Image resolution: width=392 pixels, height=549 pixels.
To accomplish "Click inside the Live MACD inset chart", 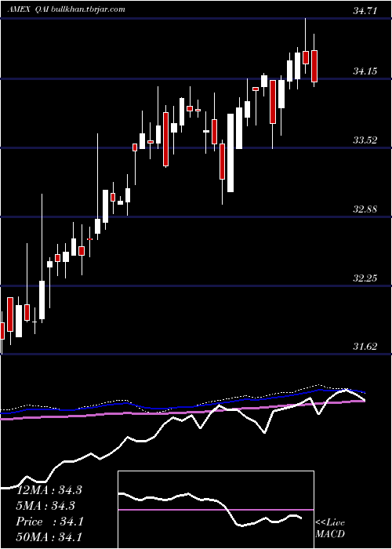I will click(x=216, y=510).
